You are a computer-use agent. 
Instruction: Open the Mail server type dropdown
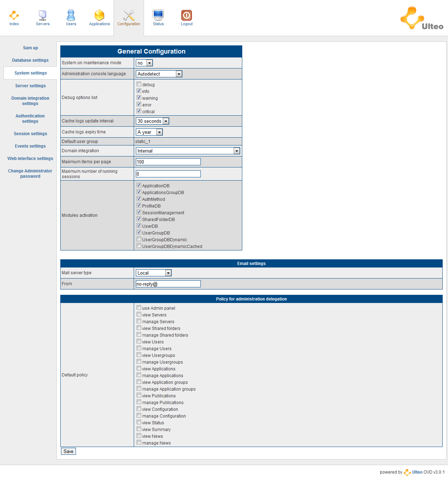coord(154,273)
